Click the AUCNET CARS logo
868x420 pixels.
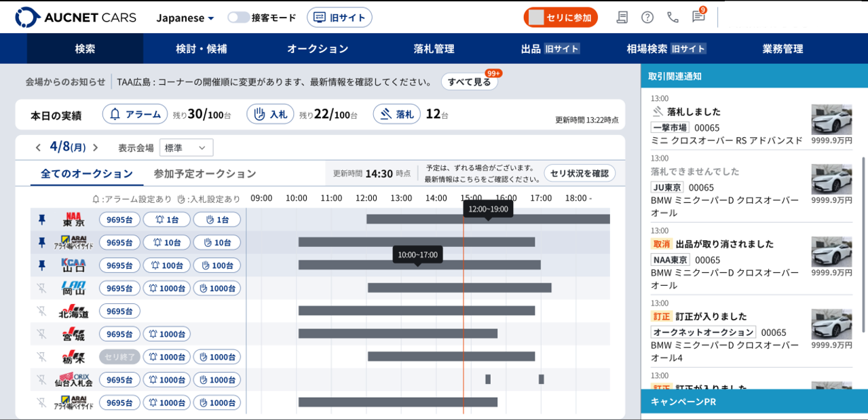75,18
